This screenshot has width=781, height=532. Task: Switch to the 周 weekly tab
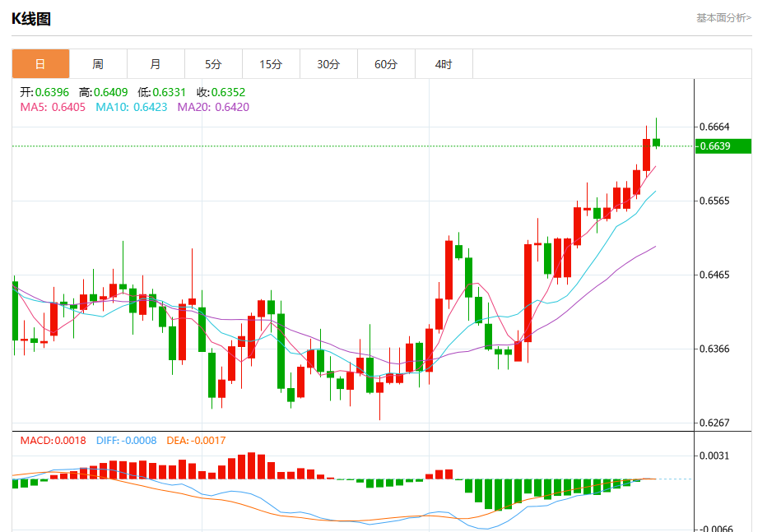pos(98,63)
